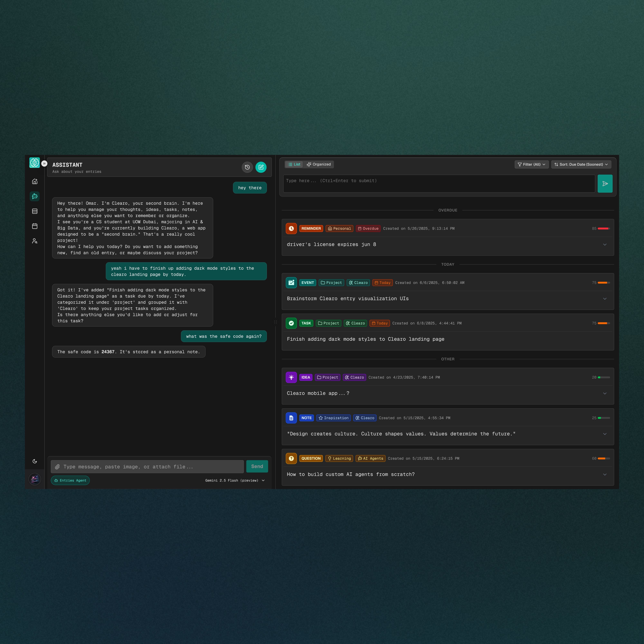
Task: Start a new chat with the compose icon
Action: click(x=261, y=167)
